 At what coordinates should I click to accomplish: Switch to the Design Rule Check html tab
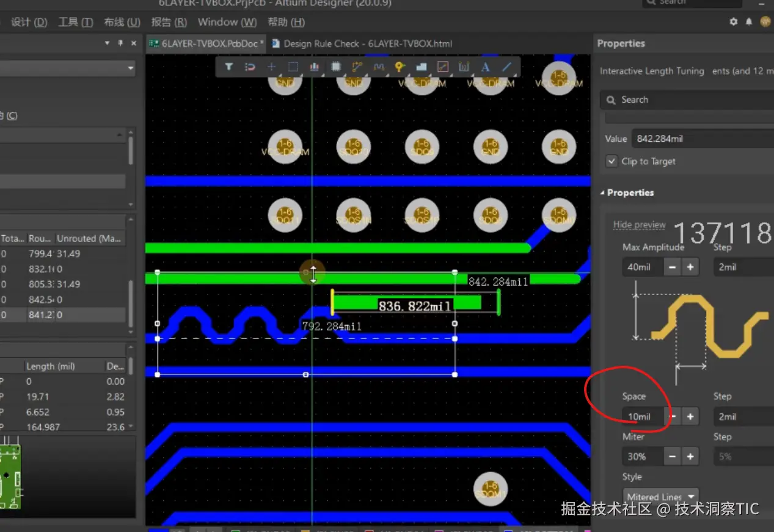(362, 43)
